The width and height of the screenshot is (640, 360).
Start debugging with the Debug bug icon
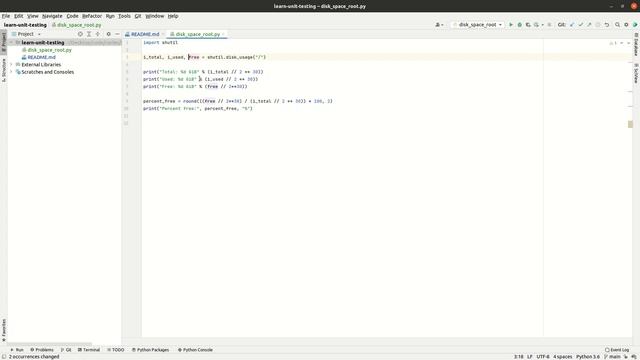520,25
